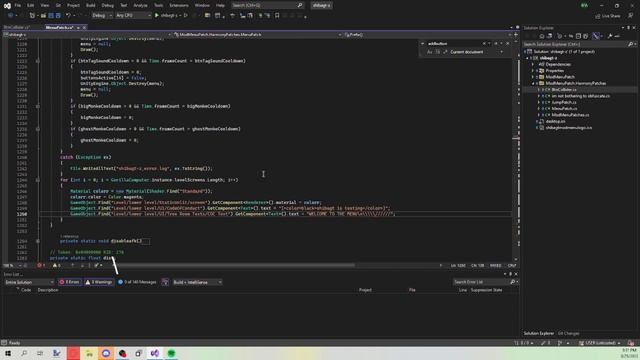Viewport: 640px width, 360px height.
Task: Select BtnCollider.cs in Solution Explorer
Action: point(563,89)
